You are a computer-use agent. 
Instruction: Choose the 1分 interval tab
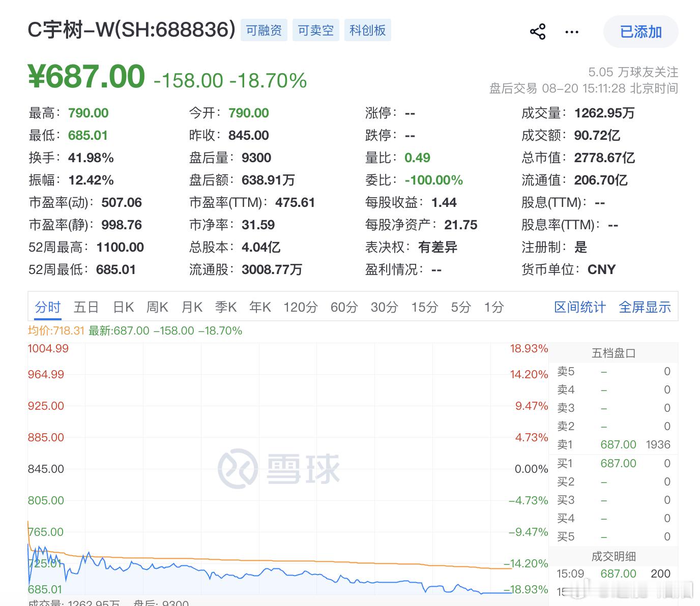tap(493, 307)
